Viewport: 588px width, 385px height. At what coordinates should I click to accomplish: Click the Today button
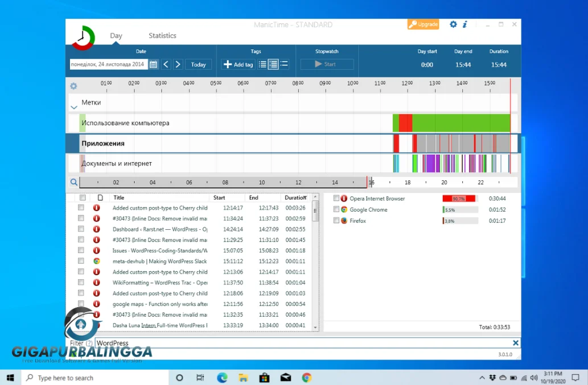tap(198, 65)
